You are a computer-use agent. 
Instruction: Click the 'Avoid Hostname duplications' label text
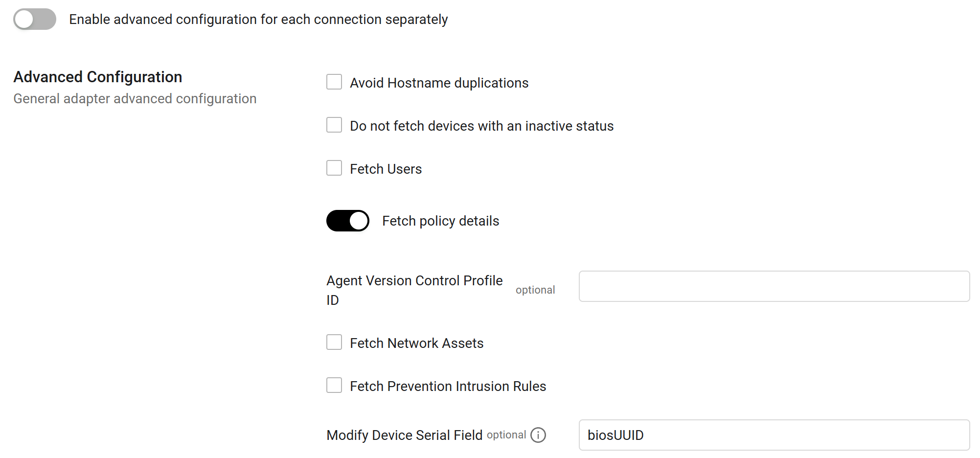coord(439,83)
